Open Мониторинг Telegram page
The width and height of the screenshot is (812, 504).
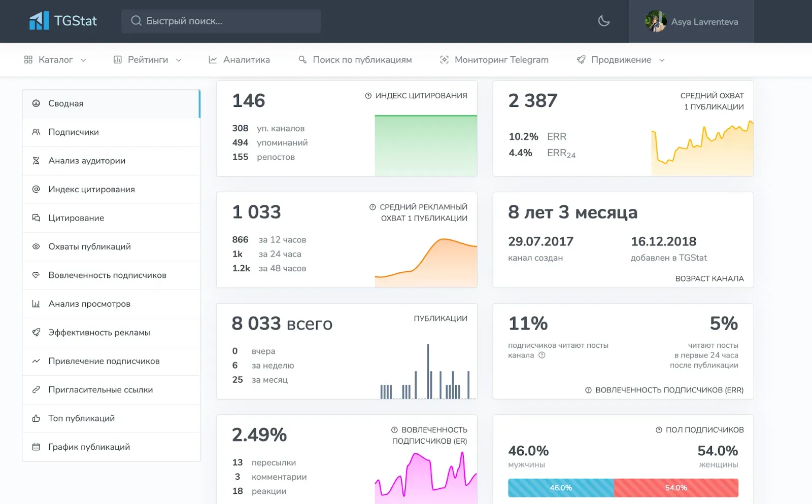click(x=494, y=60)
